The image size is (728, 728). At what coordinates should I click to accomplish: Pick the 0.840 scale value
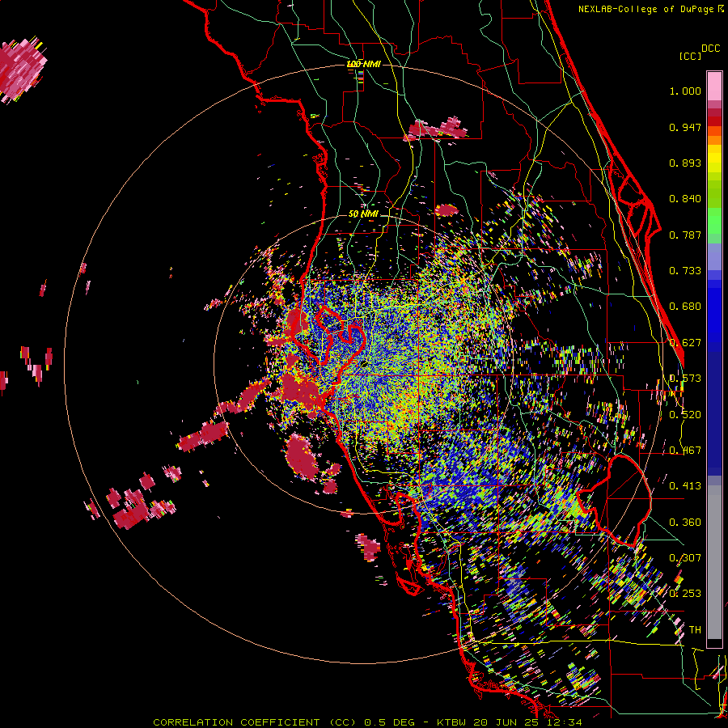pyautogui.click(x=685, y=199)
